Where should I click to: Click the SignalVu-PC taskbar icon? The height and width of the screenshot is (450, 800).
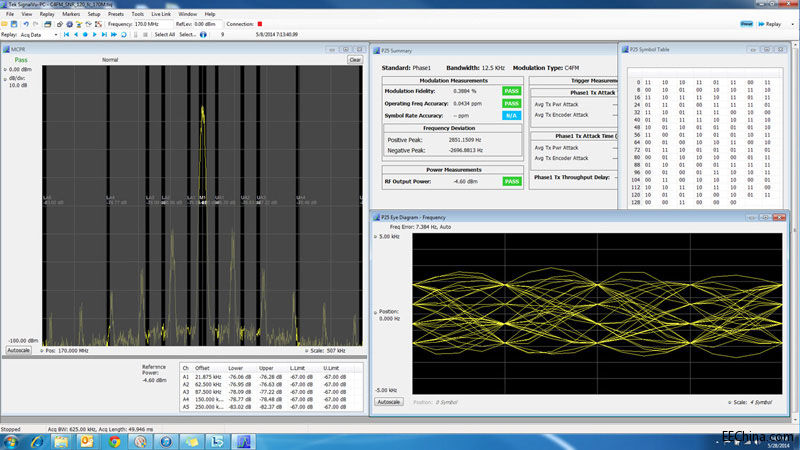[x=244, y=441]
